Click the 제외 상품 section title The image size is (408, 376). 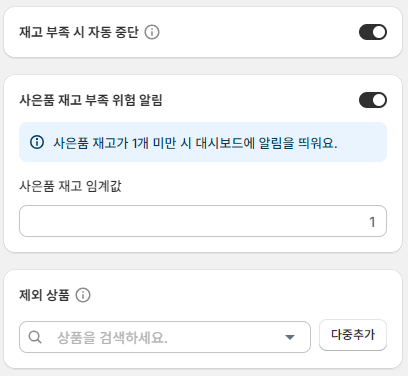(44, 295)
